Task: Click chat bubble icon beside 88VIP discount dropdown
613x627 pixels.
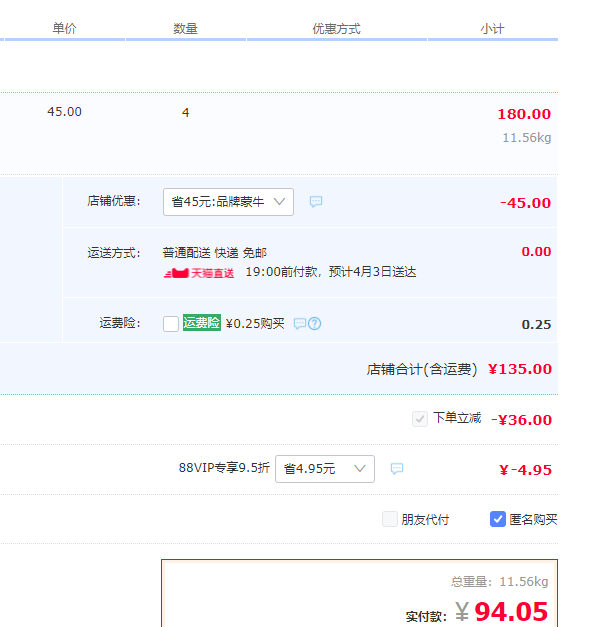Action: (396, 469)
